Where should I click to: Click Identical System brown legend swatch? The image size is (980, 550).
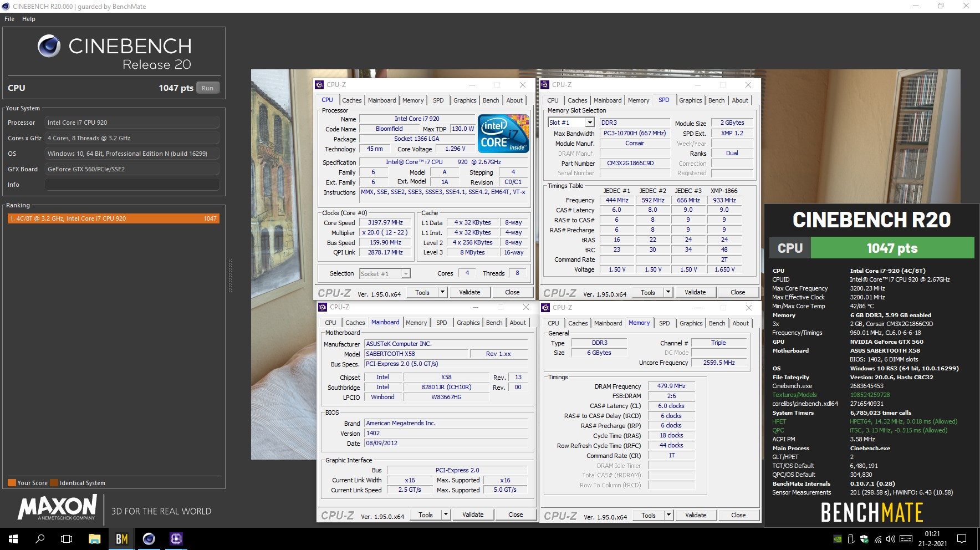pyautogui.click(x=54, y=482)
